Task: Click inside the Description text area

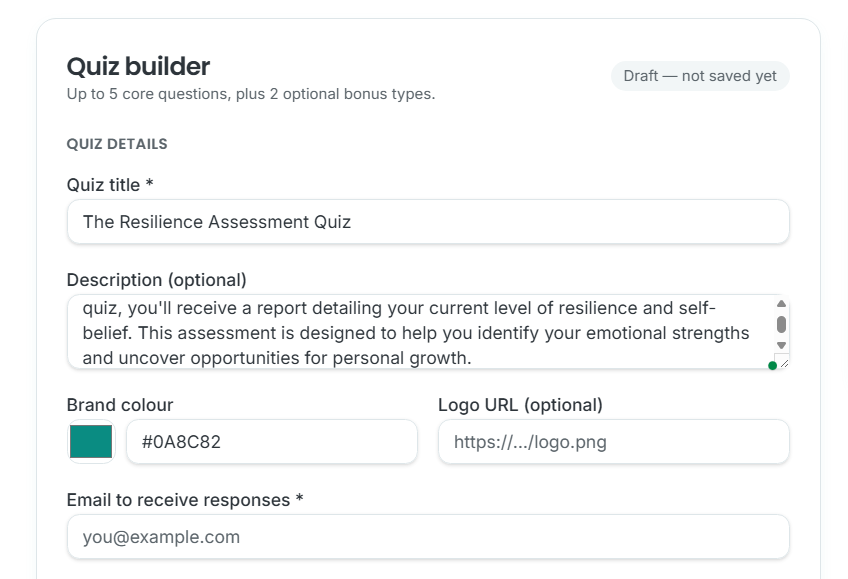Action: (421, 332)
